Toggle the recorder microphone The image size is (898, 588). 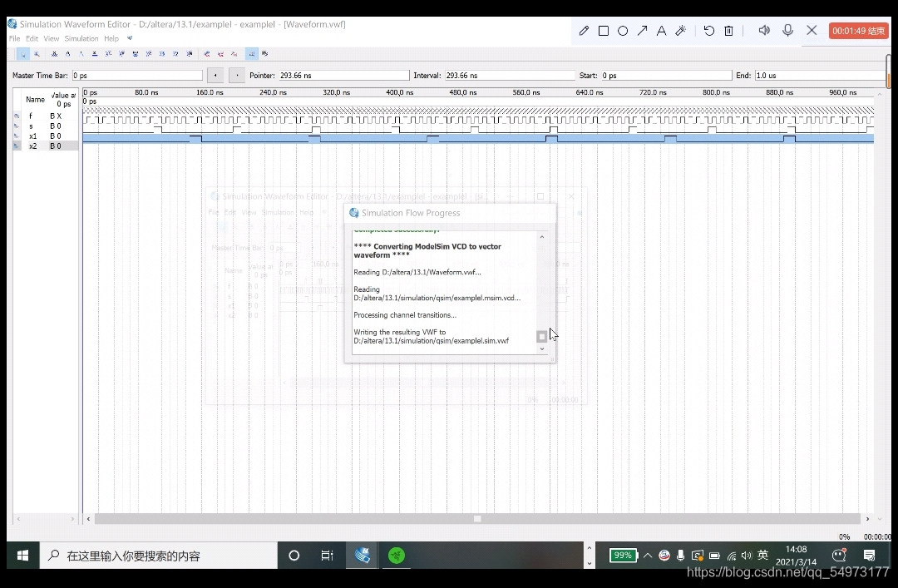(788, 31)
